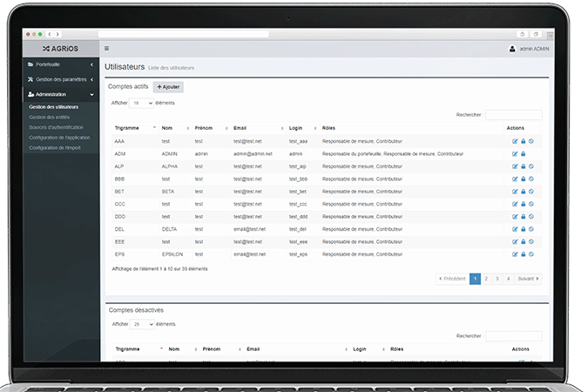Deactivate user BBB with ban icon
588x392 pixels.
(531, 179)
